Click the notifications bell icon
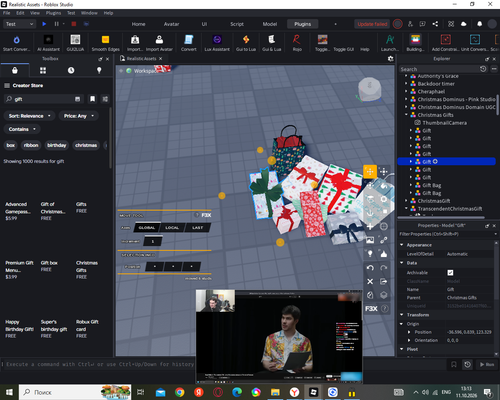The image size is (500, 400). 479,24
